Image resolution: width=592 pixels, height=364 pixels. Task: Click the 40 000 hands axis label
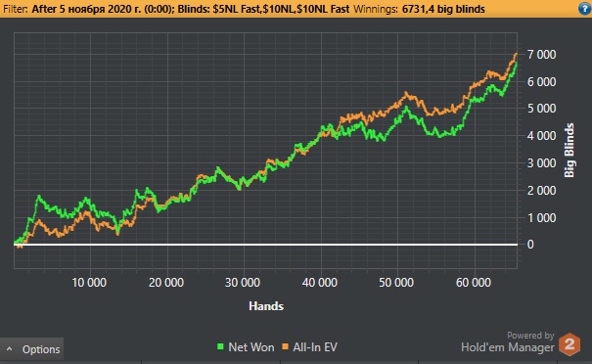coord(319,283)
